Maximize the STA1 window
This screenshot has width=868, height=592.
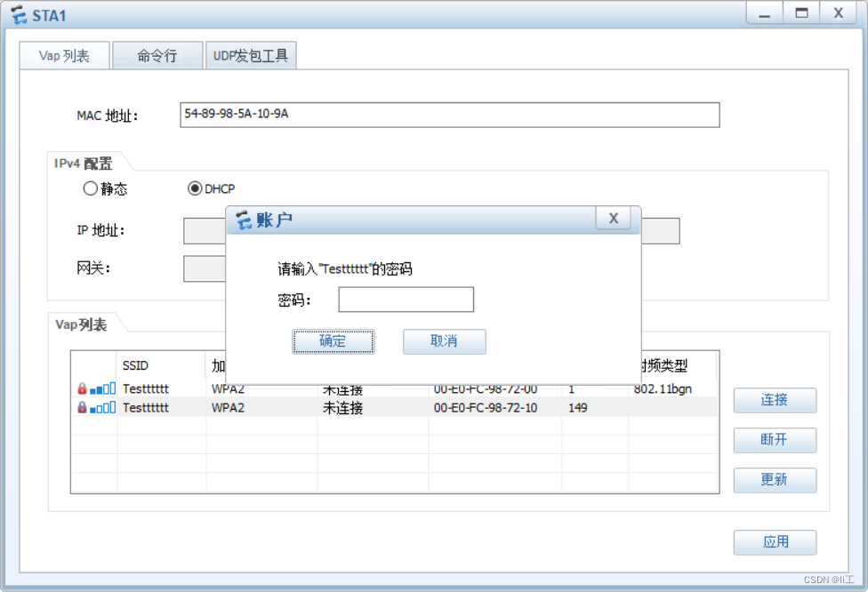[801, 13]
